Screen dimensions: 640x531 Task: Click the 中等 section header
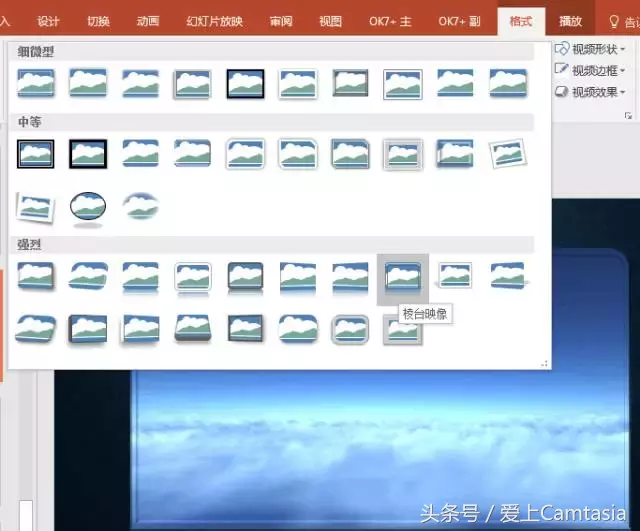[x=271, y=122]
